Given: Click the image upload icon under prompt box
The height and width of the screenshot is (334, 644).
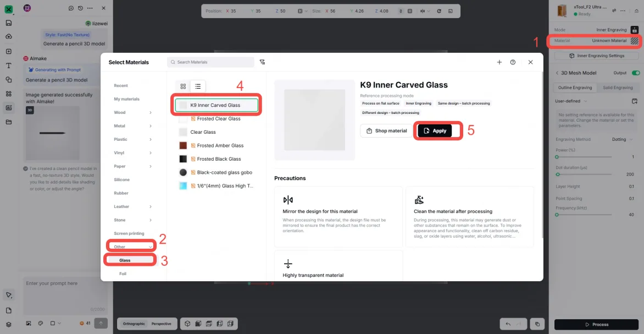Looking at the screenshot, I should click(29, 324).
